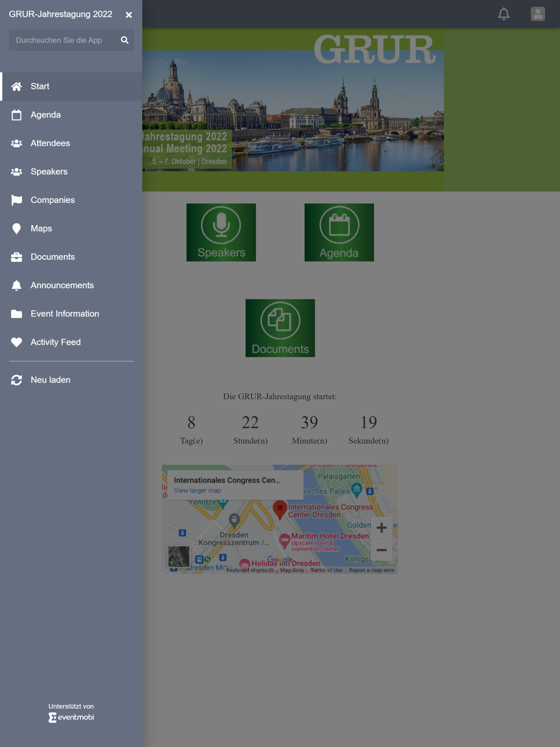Open the Activity Feed menu item
The width and height of the screenshot is (560, 747).
click(x=71, y=342)
